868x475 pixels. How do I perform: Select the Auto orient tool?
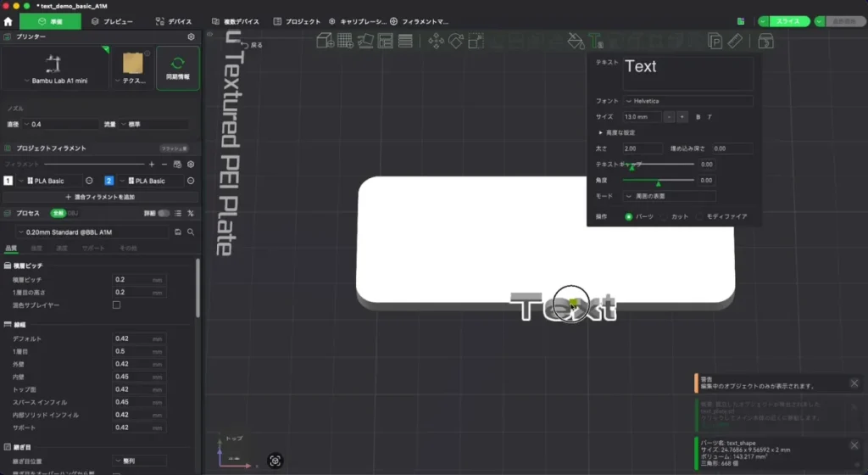[x=365, y=41]
